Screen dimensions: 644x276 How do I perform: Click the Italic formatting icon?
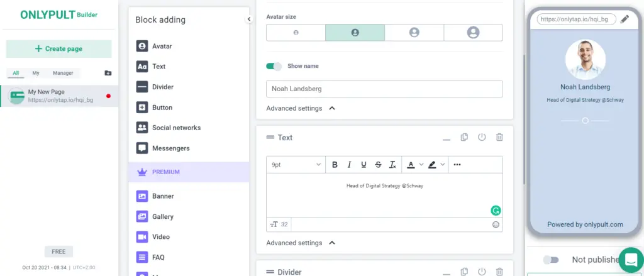(349, 165)
